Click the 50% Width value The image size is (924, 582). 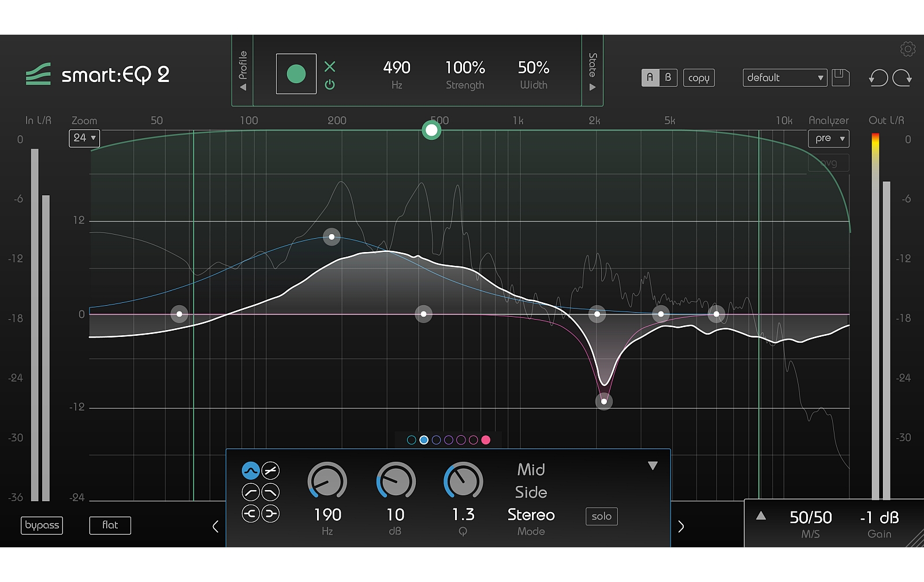point(534,68)
